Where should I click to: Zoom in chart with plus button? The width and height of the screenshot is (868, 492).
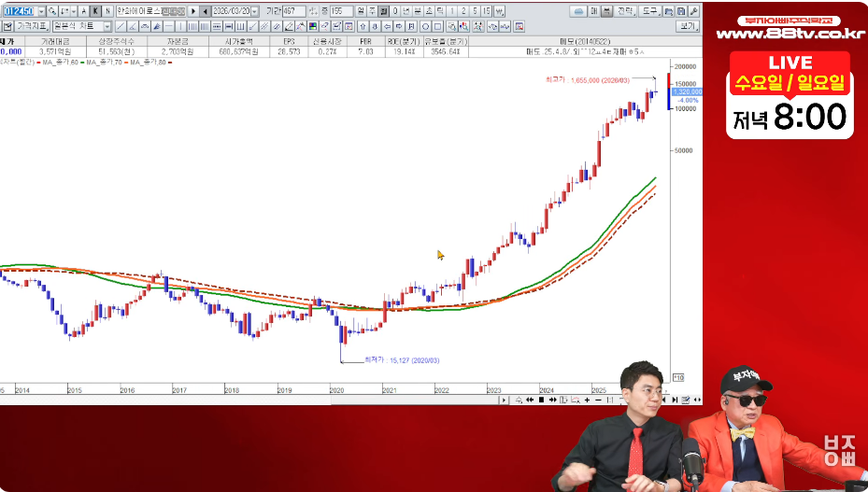point(586,400)
